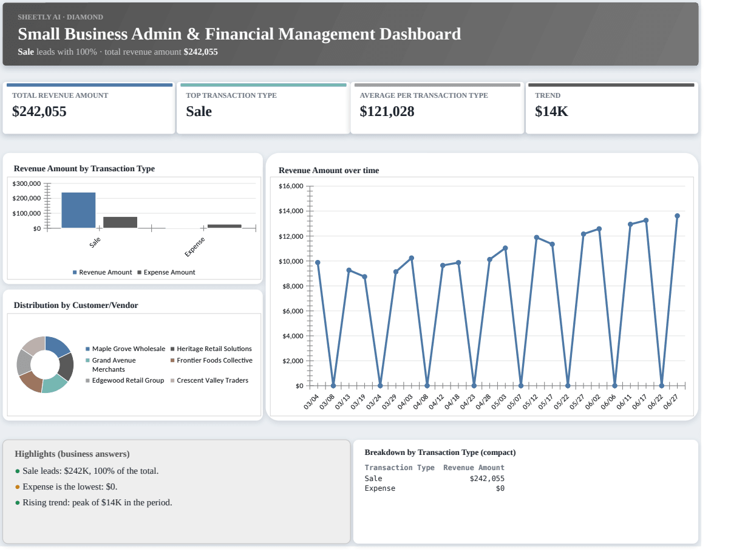Click the average value $121,028

pyautogui.click(x=387, y=112)
